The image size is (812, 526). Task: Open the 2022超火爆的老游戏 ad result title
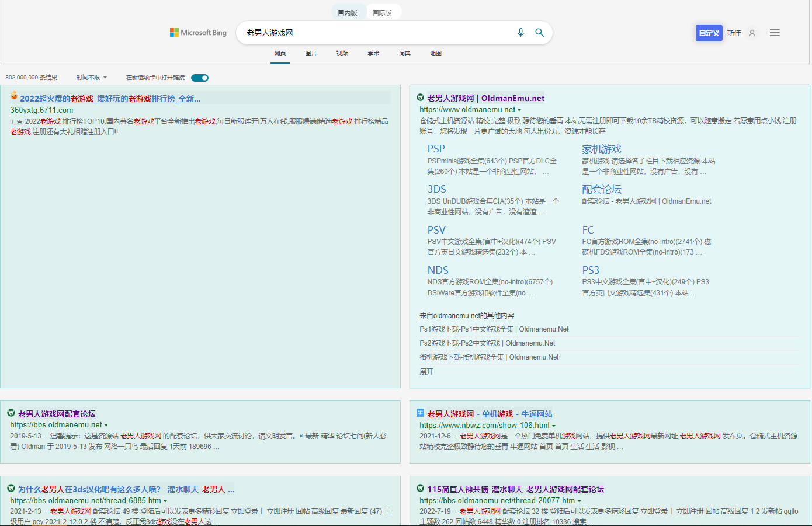point(110,99)
